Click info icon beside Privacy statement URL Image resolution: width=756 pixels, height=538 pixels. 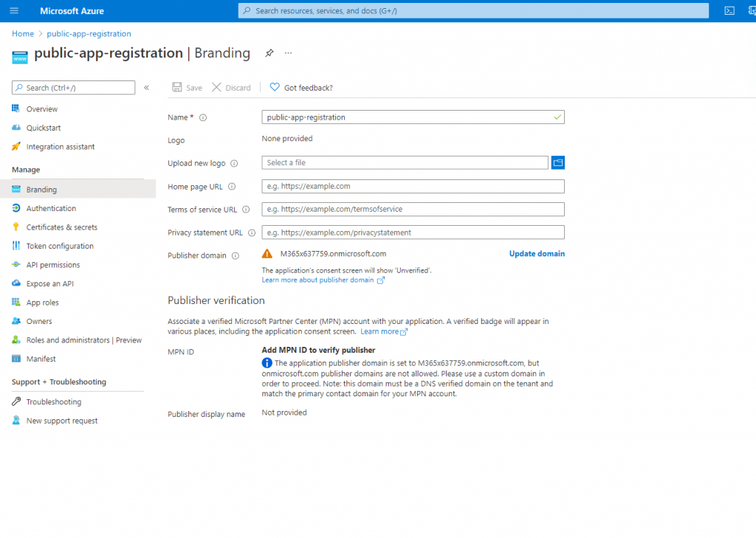pyautogui.click(x=252, y=232)
